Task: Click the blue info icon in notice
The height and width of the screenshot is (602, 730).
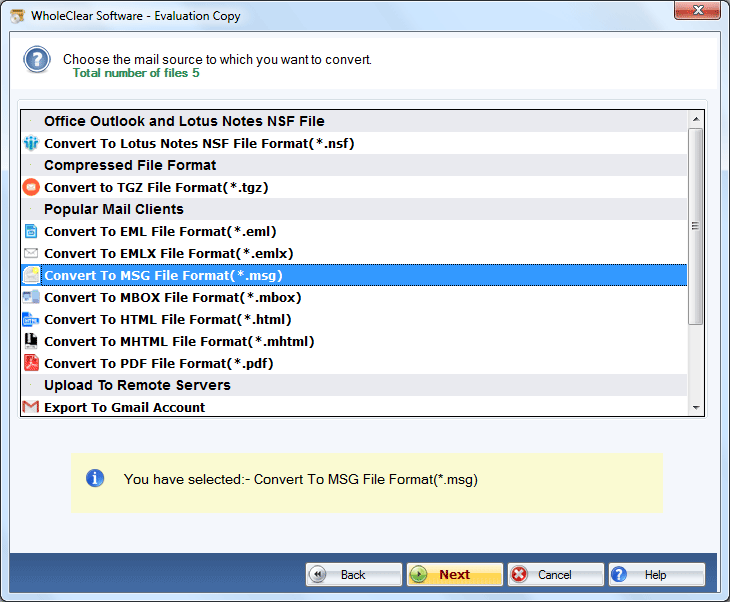Action: [95, 478]
